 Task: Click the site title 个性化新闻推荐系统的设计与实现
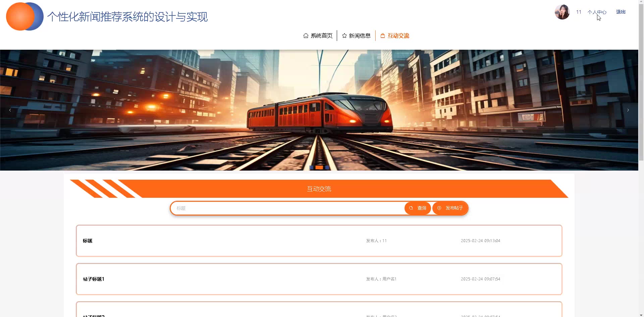pos(127,17)
